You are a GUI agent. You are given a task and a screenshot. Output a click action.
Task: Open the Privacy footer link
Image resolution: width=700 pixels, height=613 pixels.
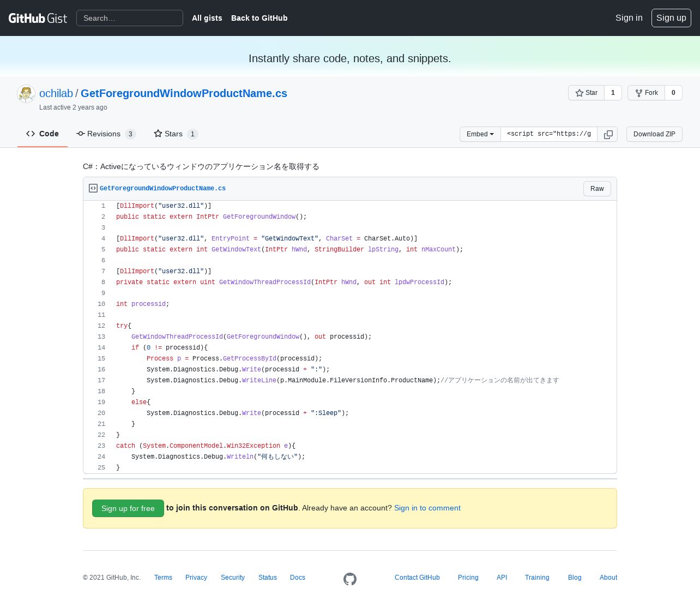pyautogui.click(x=196, y=578)
